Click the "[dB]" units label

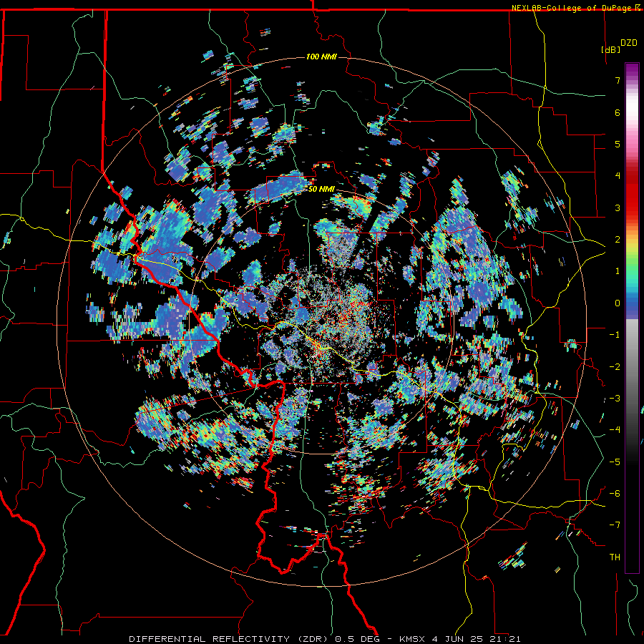[x=610, y=49]
